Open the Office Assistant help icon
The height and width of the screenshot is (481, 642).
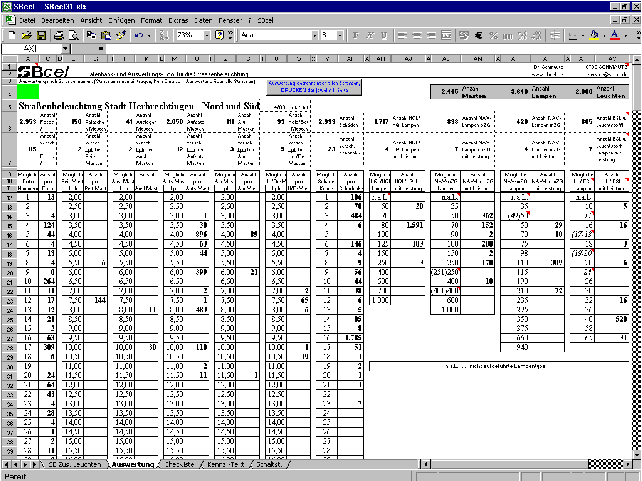(219, 36)
